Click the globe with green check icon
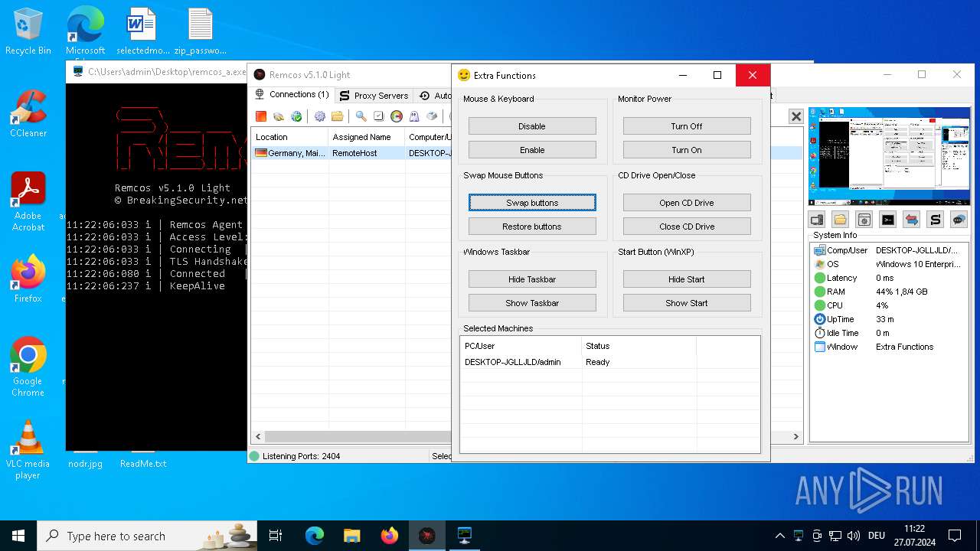This screenshot has height=551, width=980. click(x=296, y=116)
